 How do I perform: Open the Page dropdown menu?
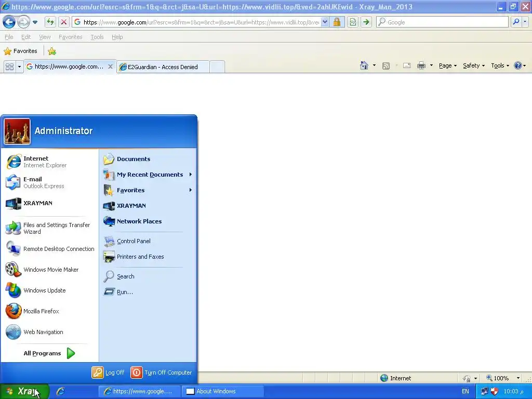447,65
